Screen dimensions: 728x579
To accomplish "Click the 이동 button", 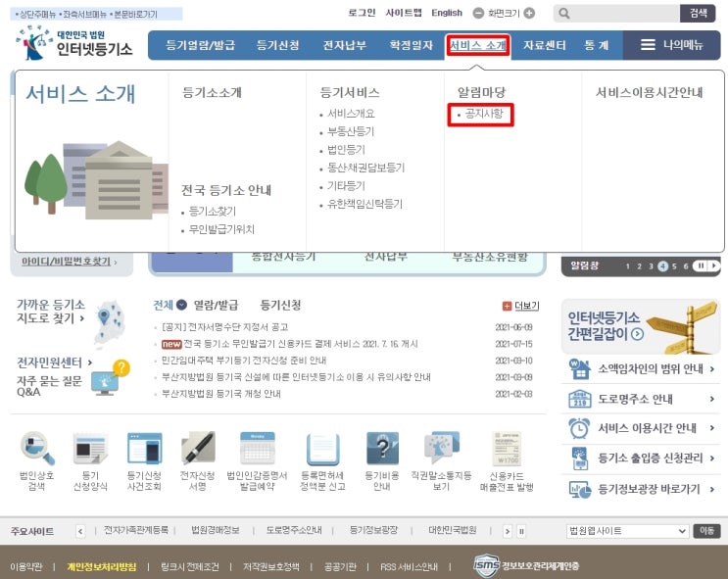I will 706,531.
